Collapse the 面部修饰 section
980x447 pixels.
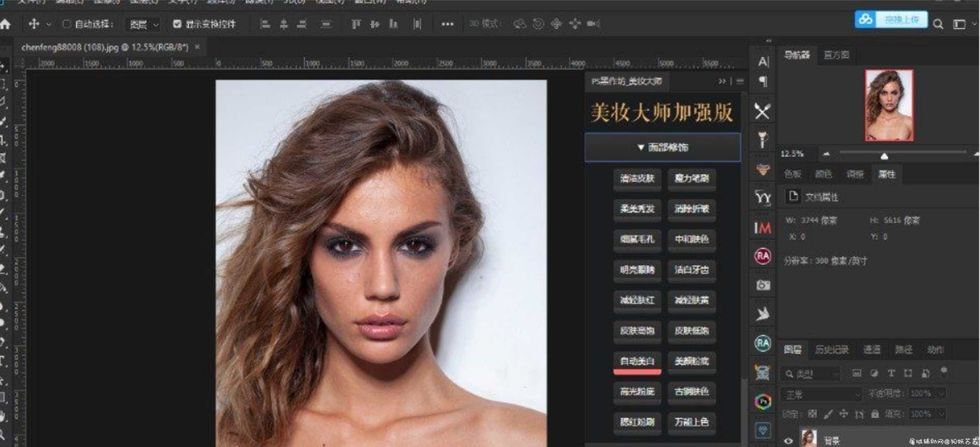point(662,147)
